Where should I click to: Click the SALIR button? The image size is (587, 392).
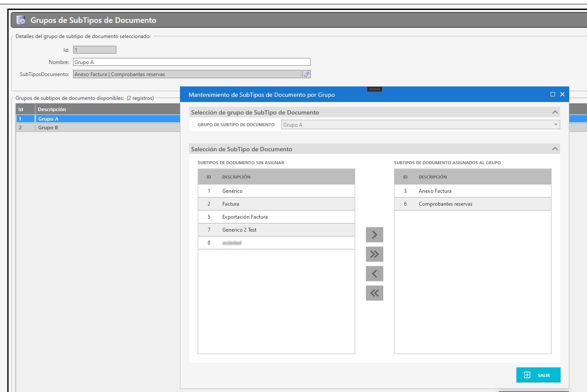click(x=538, y=375)
